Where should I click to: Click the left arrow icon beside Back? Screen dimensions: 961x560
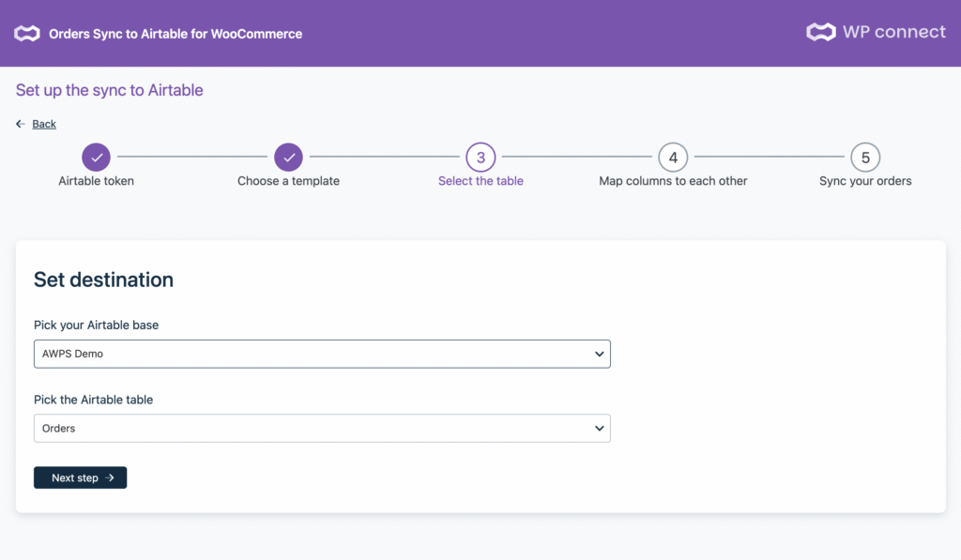pyautogui.click(x=21, y=124)
